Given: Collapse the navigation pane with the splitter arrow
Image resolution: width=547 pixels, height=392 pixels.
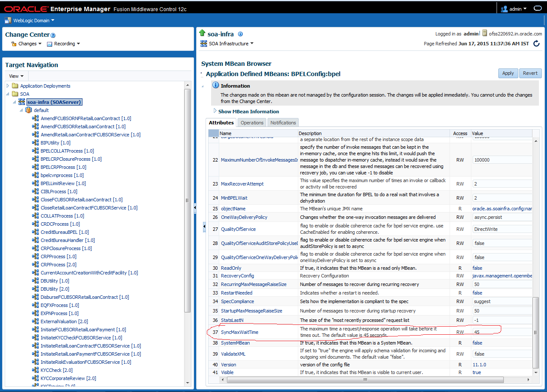Looking at the screenshot, I should point(195,208).
